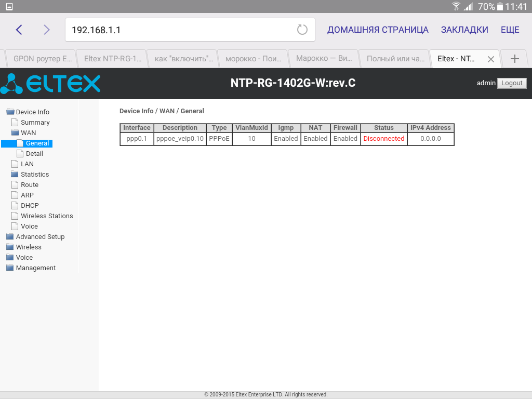The image size is (532, 399).
Task: Click the Igmp column header
Action: tap(286, 128)
